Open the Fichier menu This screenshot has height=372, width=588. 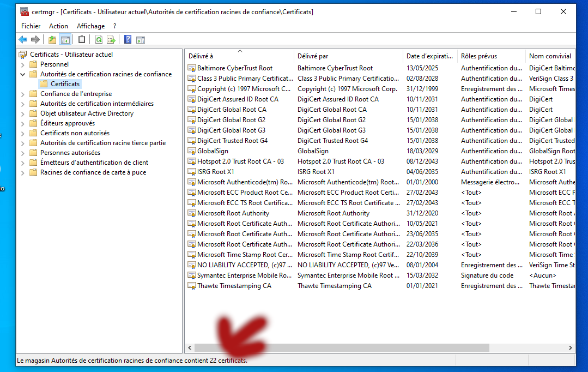coord(31,26)
